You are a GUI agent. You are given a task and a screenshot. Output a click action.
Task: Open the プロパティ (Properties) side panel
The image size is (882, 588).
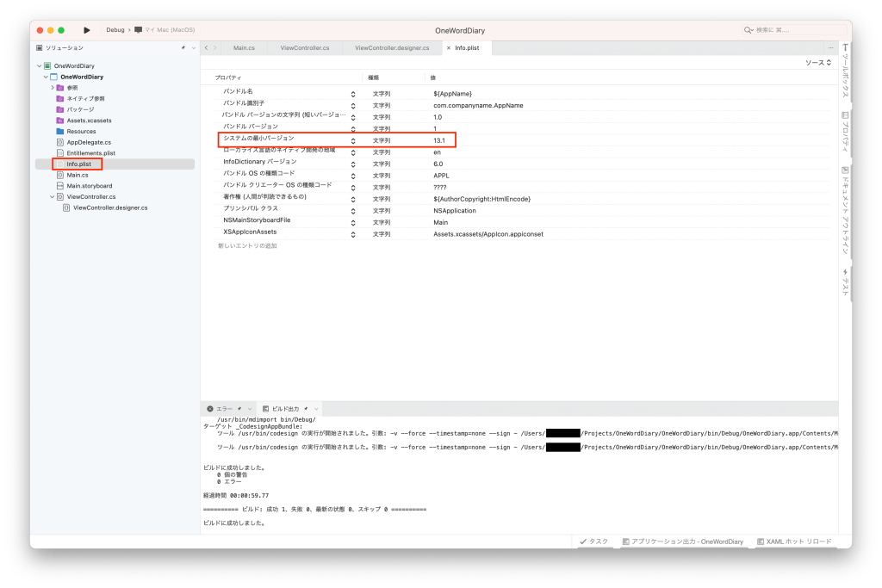tap(845, 133)
